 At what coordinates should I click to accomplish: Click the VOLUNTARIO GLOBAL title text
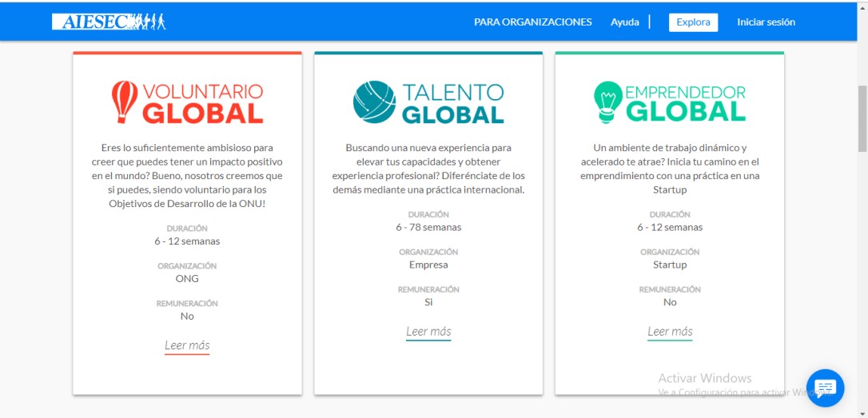tap(202, 103)
